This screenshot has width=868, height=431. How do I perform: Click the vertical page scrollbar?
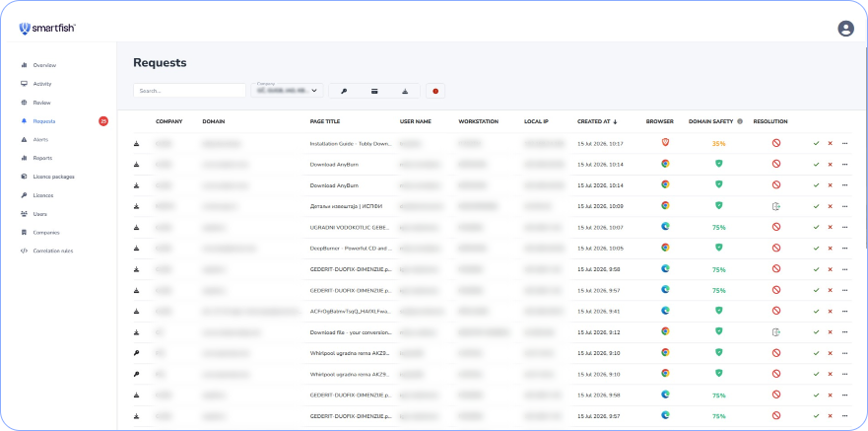click(x=865, y=150)
